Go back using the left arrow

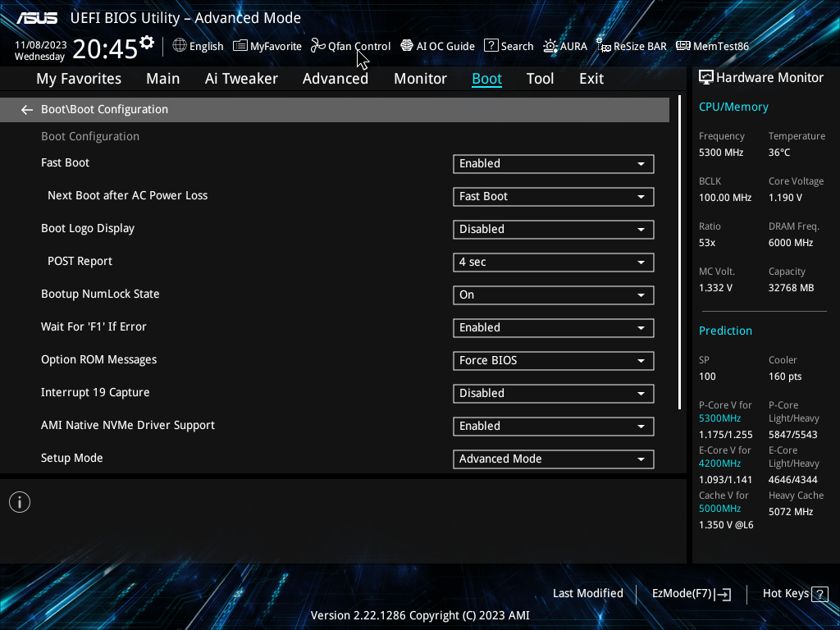click(27, 110)
